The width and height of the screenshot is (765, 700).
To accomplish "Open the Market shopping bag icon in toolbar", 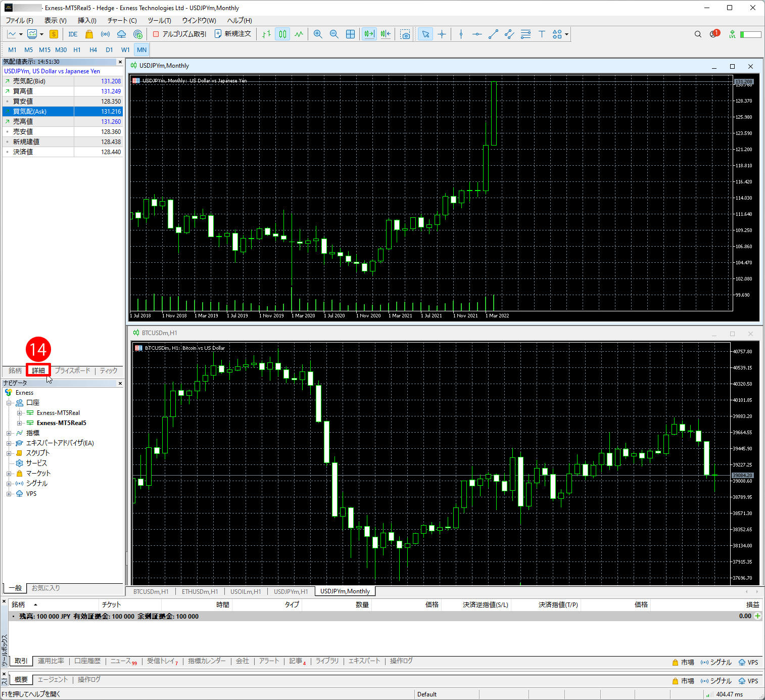I will [89, 34].
